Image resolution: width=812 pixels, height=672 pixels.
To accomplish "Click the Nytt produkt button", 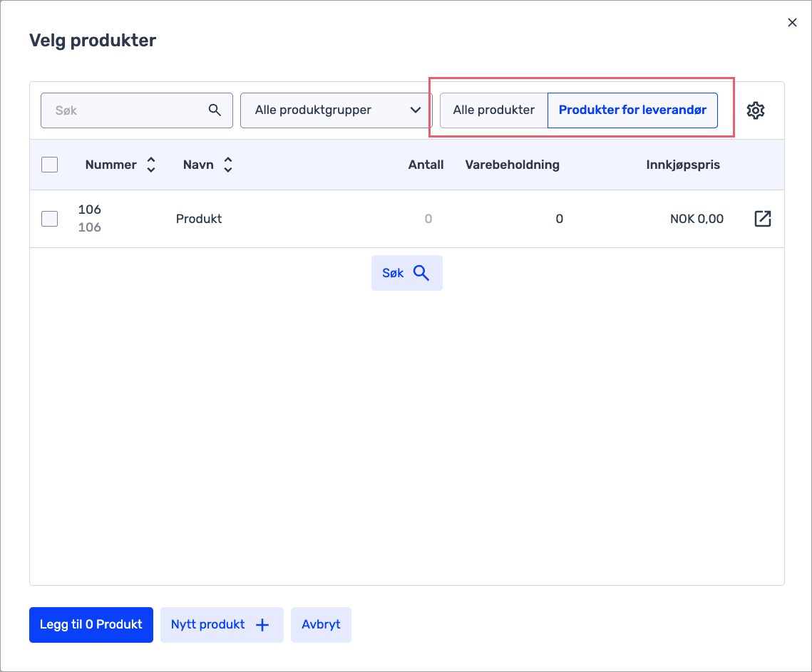I will click(x=221, y=625).
